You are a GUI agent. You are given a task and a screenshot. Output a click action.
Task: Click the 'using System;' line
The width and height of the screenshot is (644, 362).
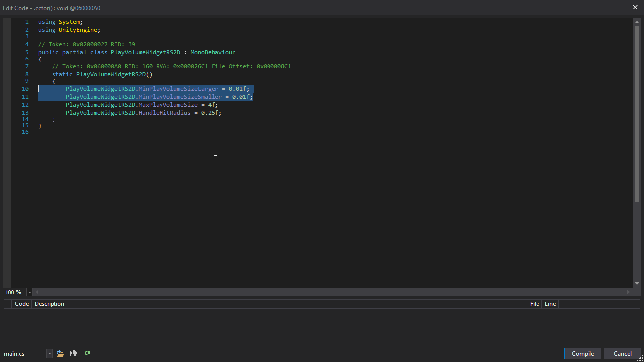[60, 22]
